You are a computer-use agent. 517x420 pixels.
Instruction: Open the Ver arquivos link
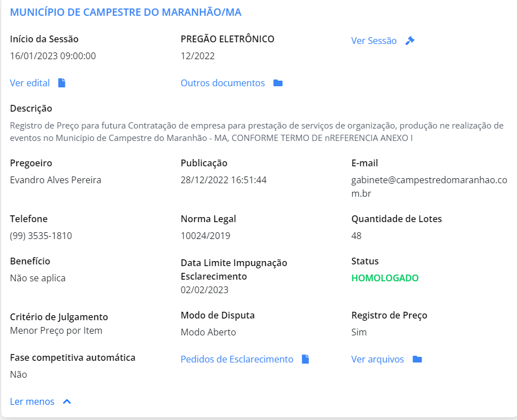[378, 359]
